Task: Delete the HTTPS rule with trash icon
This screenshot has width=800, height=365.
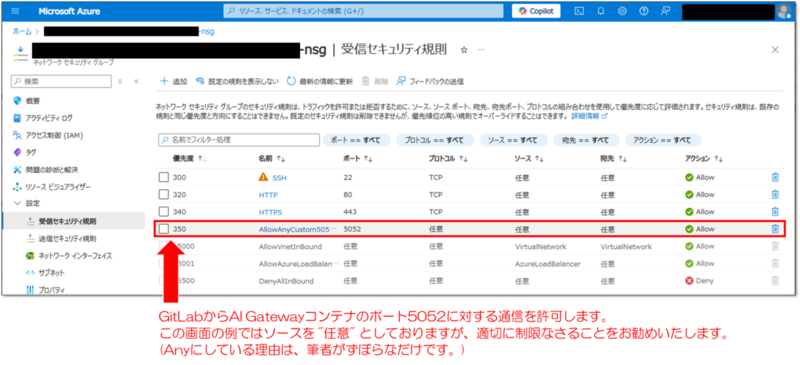Action: [775, 211]
